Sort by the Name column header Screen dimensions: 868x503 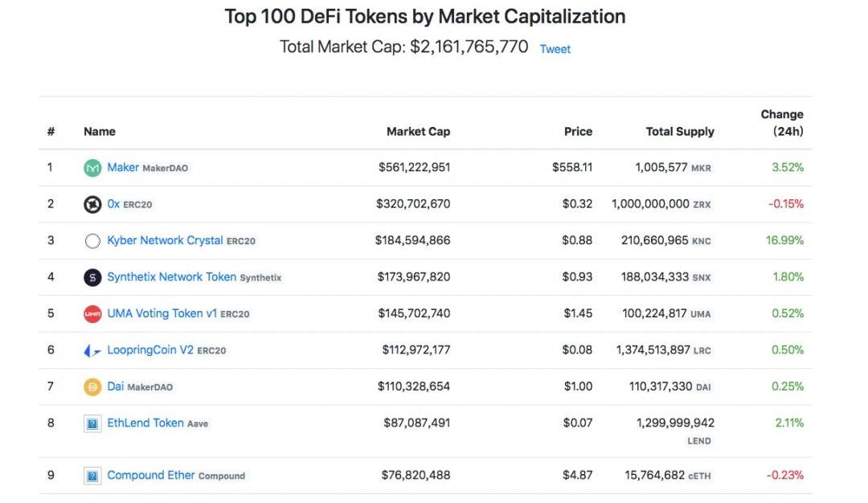coord(100,132)
